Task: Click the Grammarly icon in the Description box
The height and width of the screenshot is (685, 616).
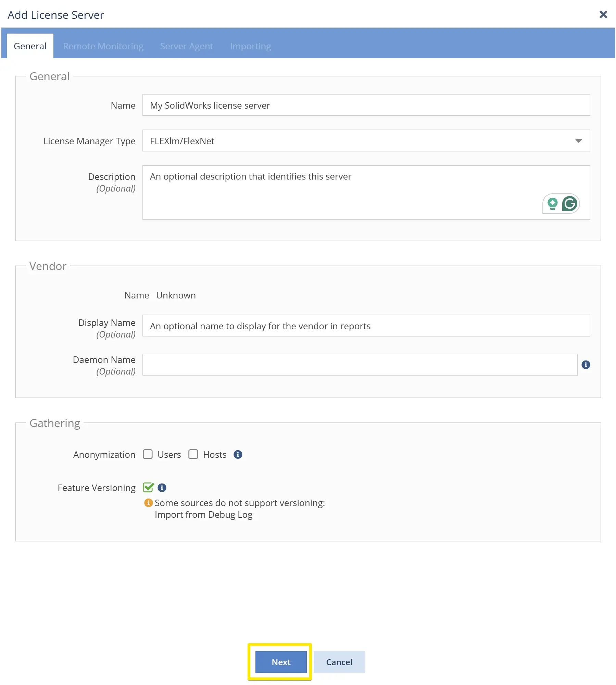Action: click(x=569, y=204)
